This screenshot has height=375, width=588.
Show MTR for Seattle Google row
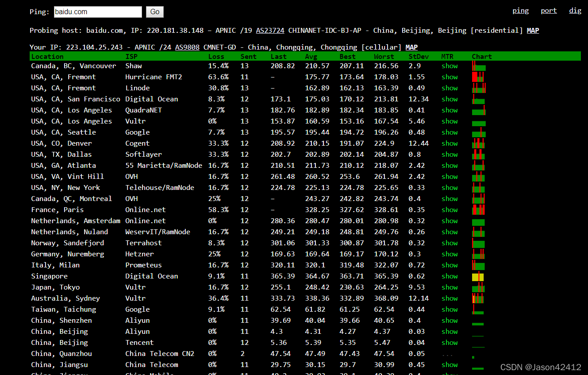coord(450,132)
